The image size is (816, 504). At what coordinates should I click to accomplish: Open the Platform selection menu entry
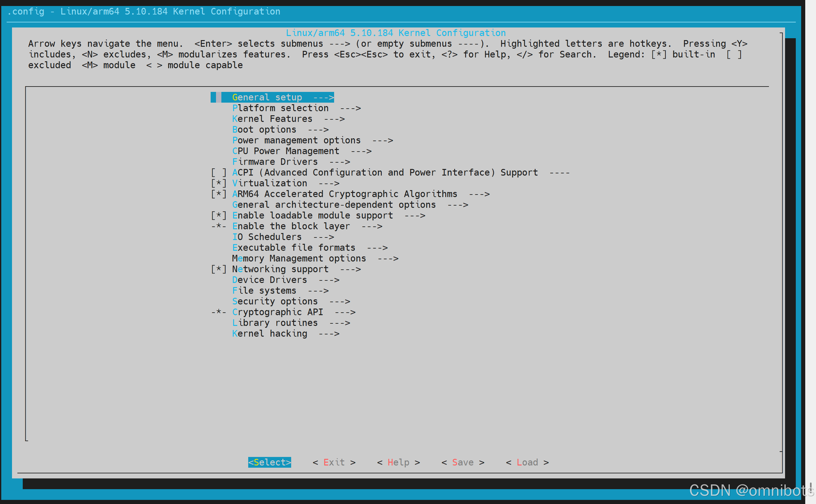pyautogui.click(x=280, y=108)
